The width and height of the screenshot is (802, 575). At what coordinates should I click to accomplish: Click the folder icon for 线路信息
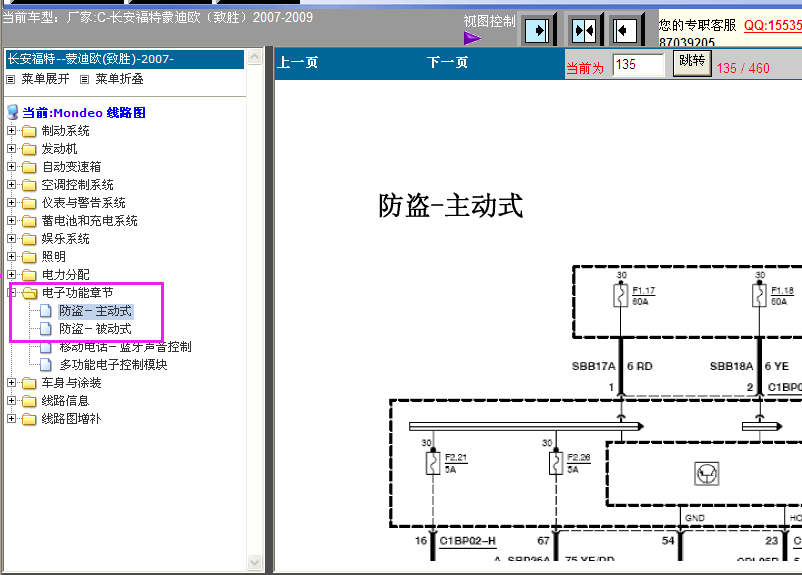[x=29, y=401]
